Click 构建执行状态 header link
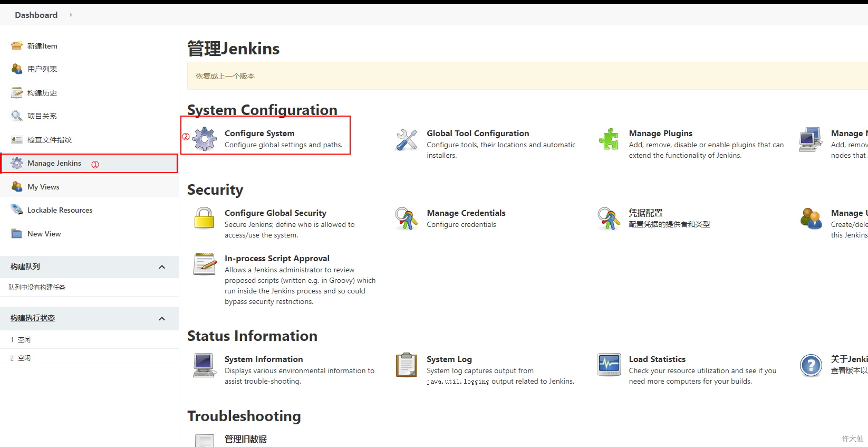 point(33,318)
